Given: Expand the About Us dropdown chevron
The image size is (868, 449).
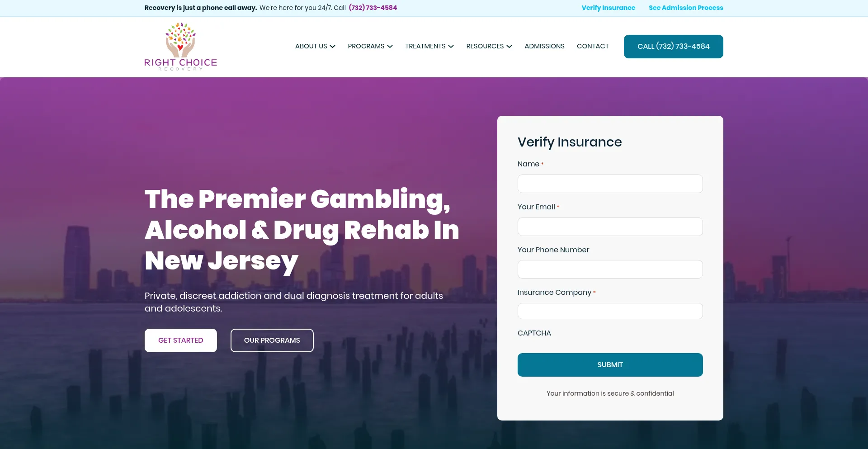Looking at the screenshot, I should coord(333,47).
